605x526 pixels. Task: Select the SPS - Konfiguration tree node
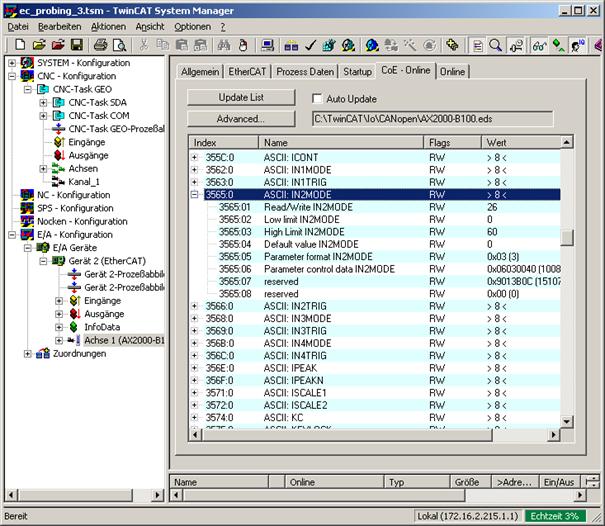[75, 208]
